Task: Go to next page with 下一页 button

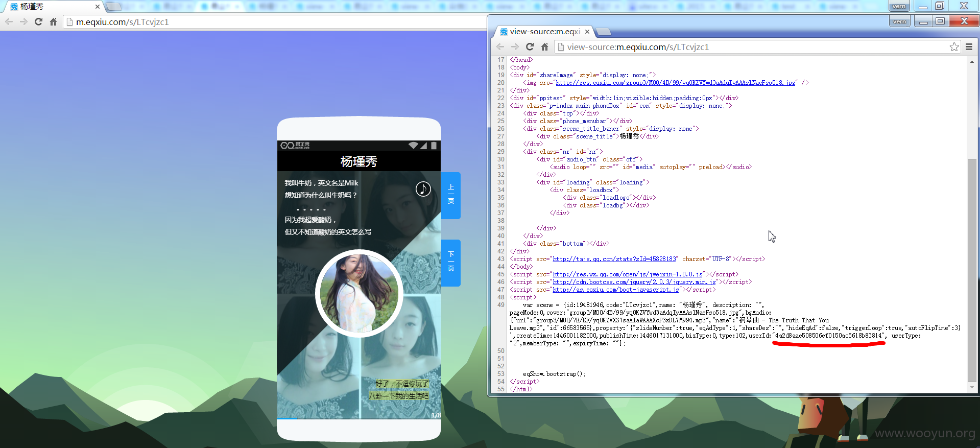Action: 451,263
